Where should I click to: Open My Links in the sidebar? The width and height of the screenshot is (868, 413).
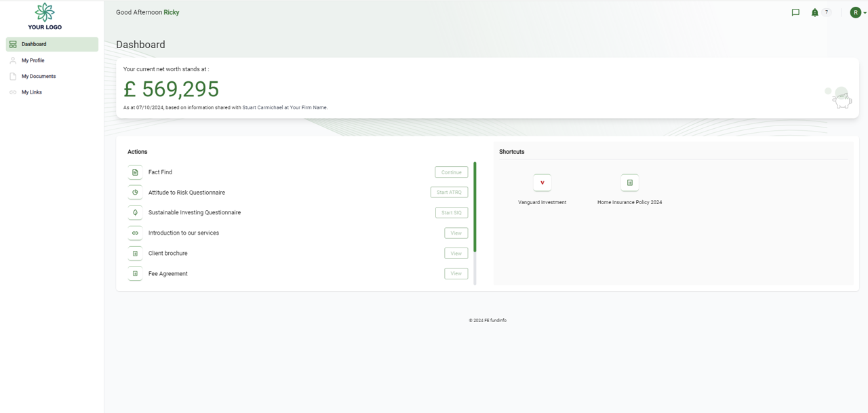(x=52, y=92)
